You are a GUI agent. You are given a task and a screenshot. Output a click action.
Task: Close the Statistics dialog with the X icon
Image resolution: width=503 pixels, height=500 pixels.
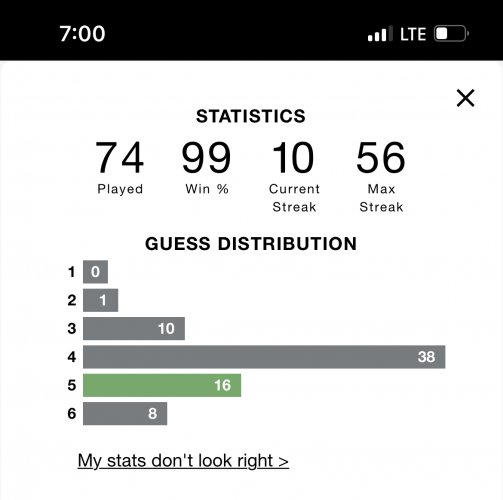(x=465, y=98)
